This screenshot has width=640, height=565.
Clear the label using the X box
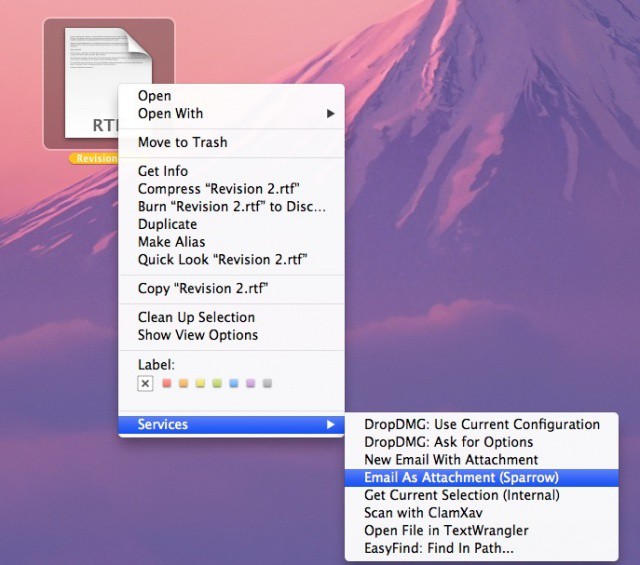coord(145,383)
